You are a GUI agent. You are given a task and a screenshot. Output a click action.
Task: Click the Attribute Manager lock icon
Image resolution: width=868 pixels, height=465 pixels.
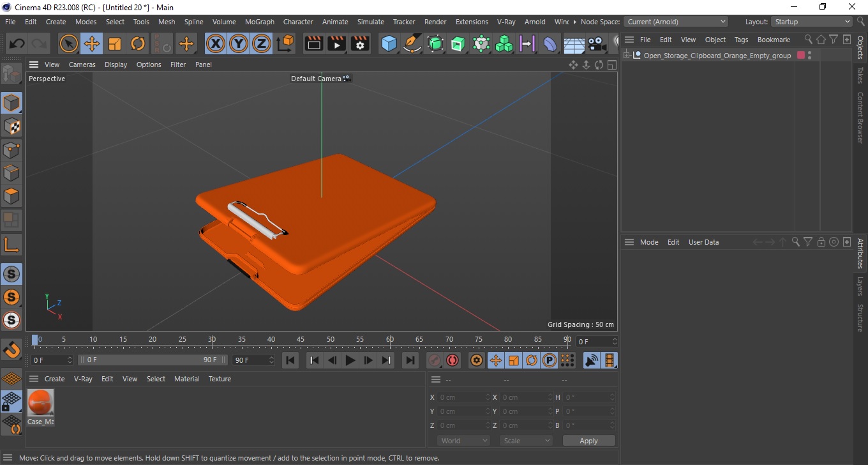tap(821, 242)
